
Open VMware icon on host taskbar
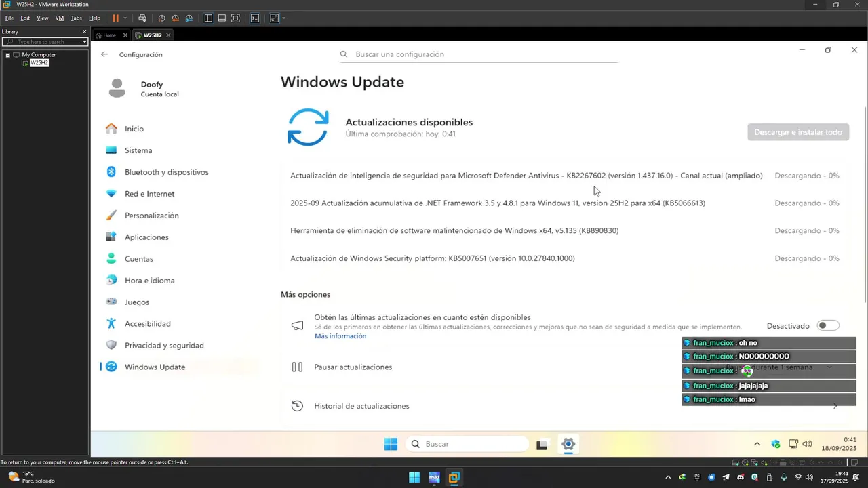click(454, 477)
